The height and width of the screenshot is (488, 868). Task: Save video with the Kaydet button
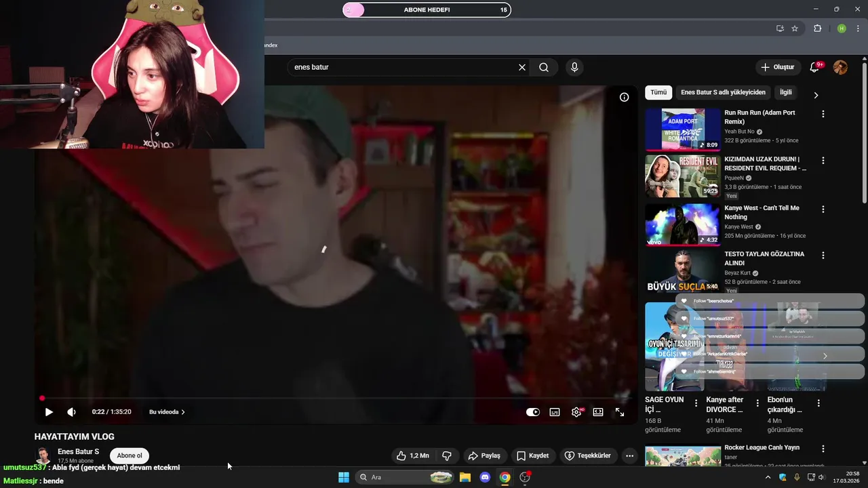[x=532, y=455]
